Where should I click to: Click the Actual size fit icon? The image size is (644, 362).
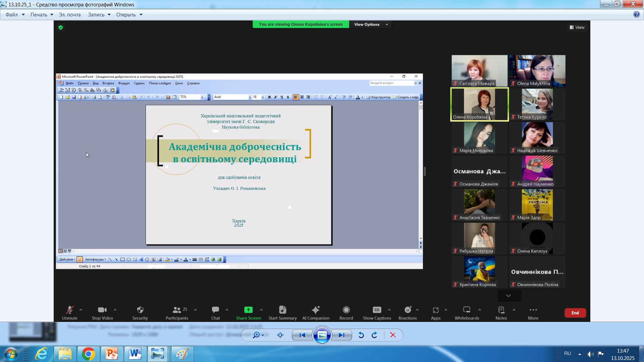point(280,335)
